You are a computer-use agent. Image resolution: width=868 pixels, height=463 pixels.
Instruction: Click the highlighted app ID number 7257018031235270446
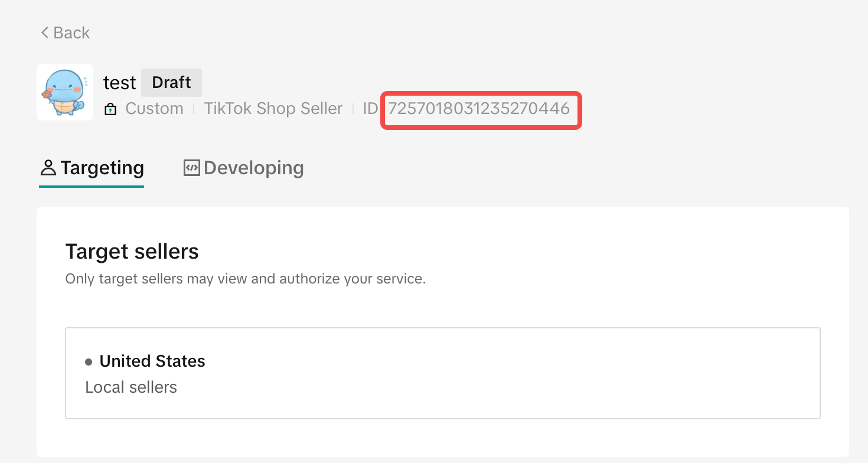[x=479, y=109]
